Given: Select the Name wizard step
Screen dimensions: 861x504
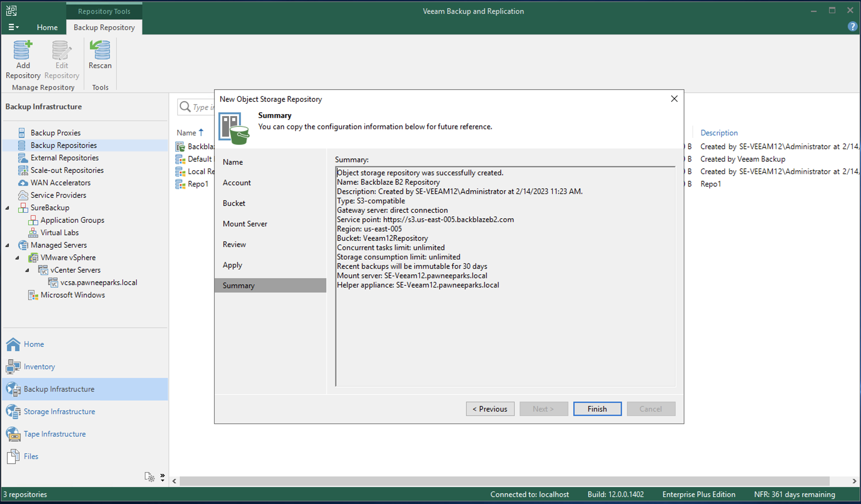Looking at the screenshot, I should 233,162.
